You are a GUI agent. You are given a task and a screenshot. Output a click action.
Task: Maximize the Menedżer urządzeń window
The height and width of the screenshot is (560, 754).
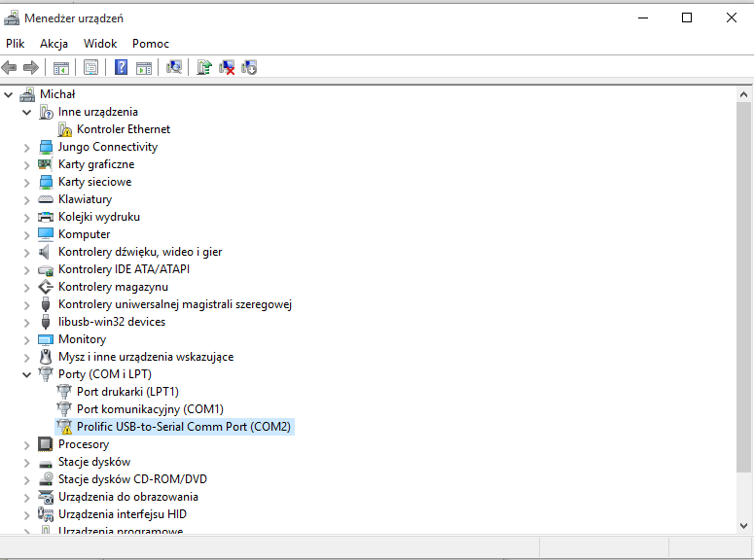point(687,18)
